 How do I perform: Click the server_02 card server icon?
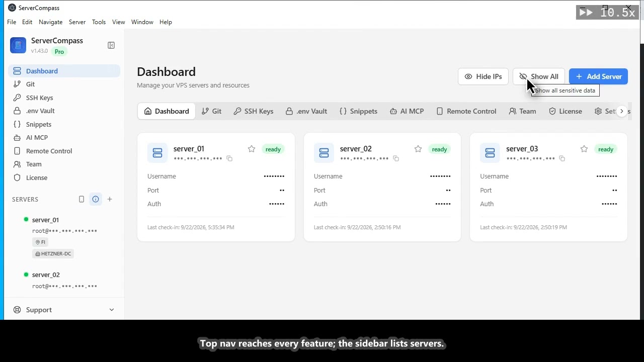(324, 153)
